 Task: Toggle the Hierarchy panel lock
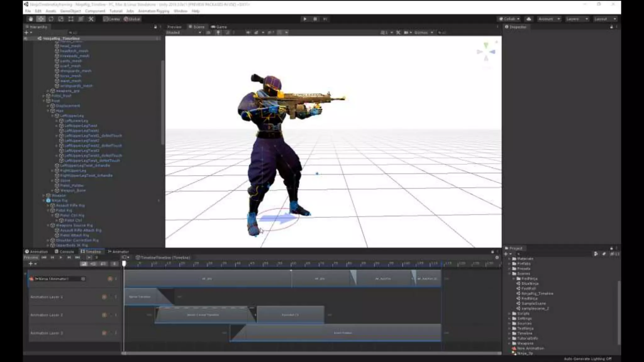point(155,27)
